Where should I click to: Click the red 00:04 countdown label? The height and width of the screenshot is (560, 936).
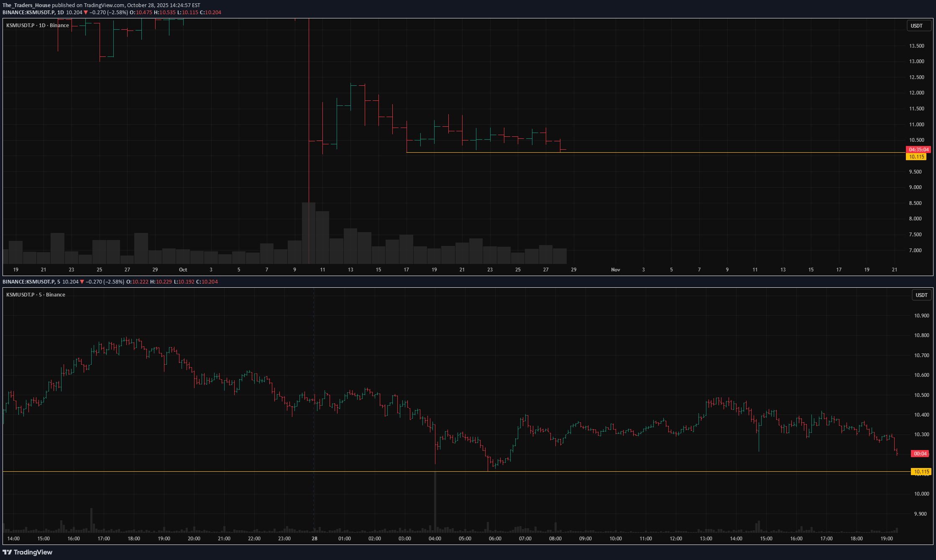coord(920,454)
